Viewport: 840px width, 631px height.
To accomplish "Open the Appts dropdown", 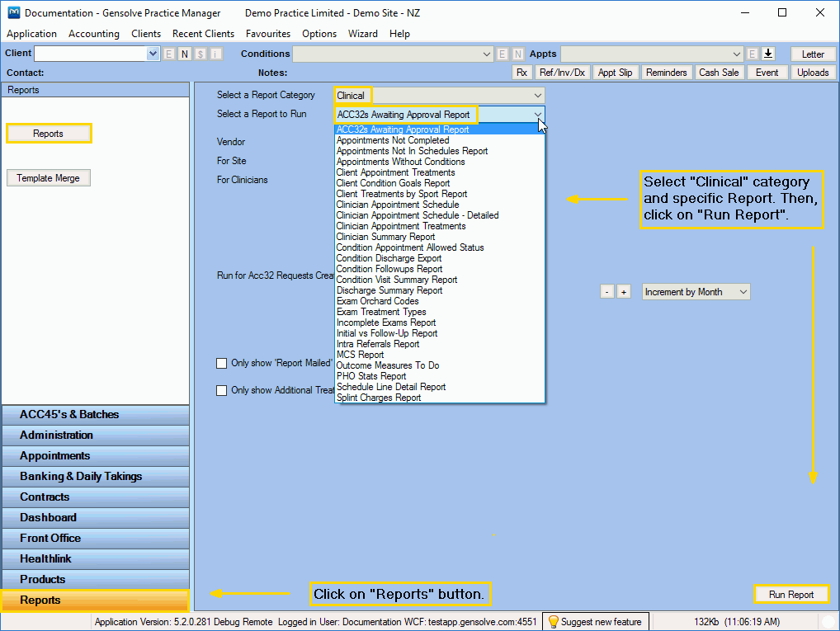I will (x=737, y=54).
